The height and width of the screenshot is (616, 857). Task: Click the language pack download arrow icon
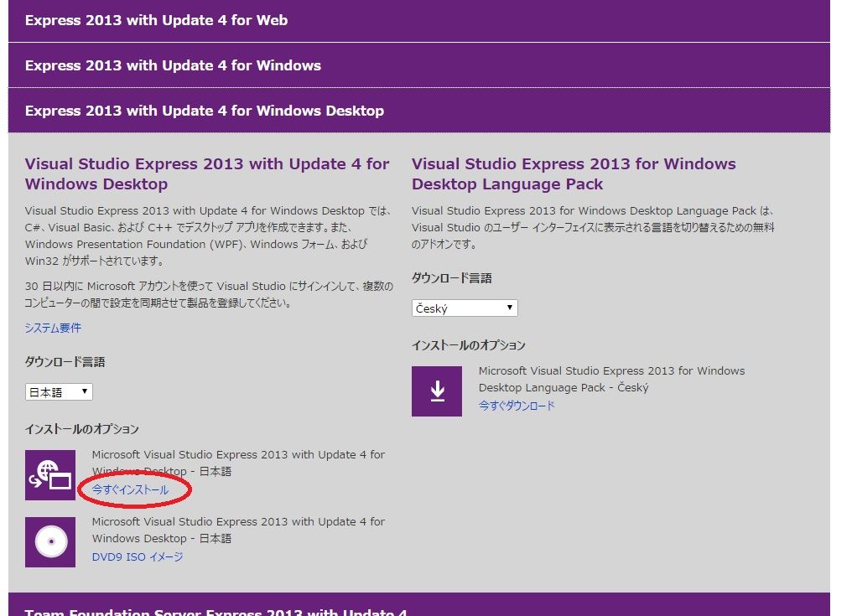[x=437, y=391]
